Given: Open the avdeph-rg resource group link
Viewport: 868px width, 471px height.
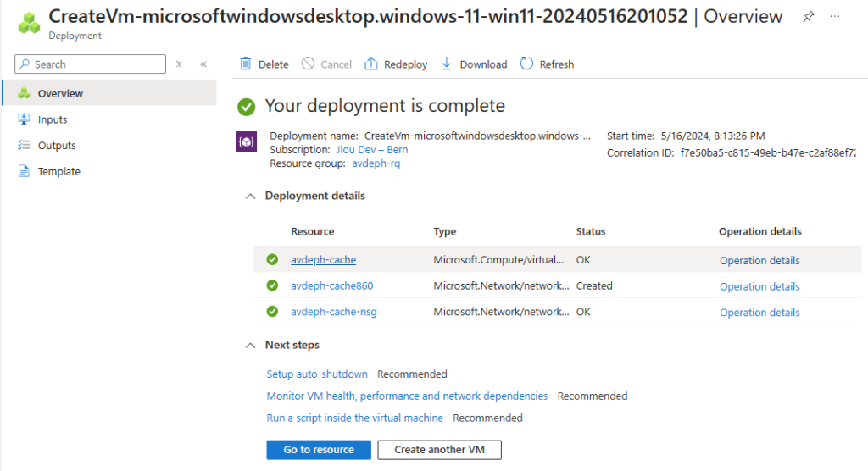Looking at the screenshot, I should 376,163.
